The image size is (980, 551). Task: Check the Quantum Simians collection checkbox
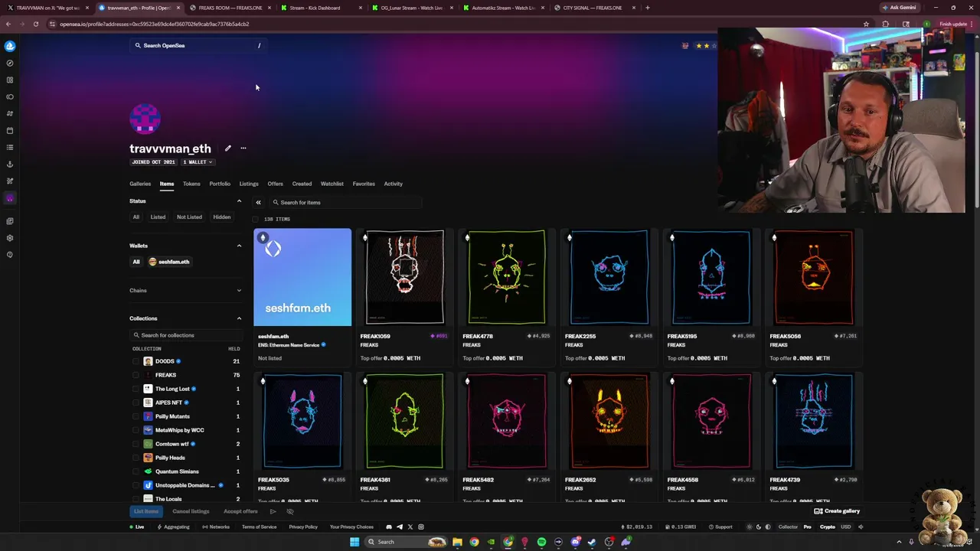(x=136, y=471)
